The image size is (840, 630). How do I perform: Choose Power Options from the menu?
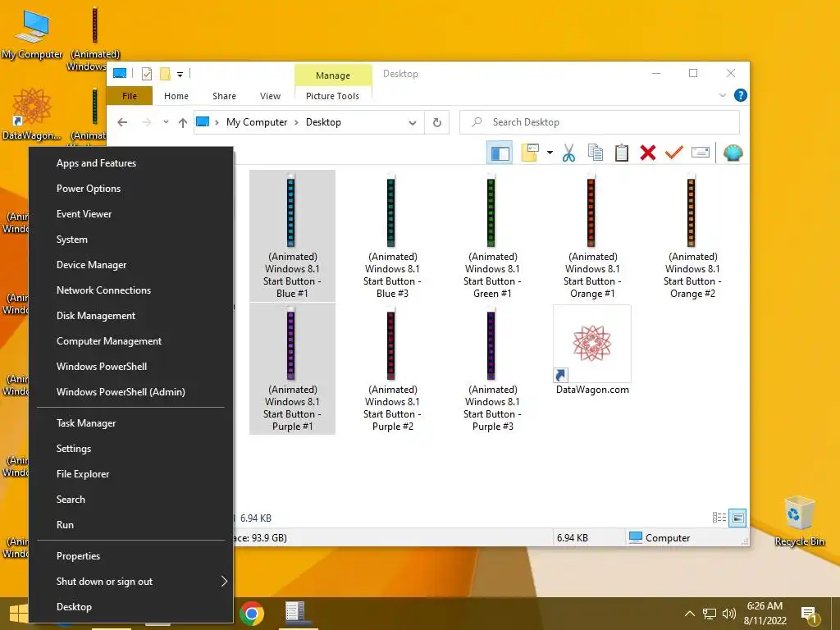click(131, 189)
